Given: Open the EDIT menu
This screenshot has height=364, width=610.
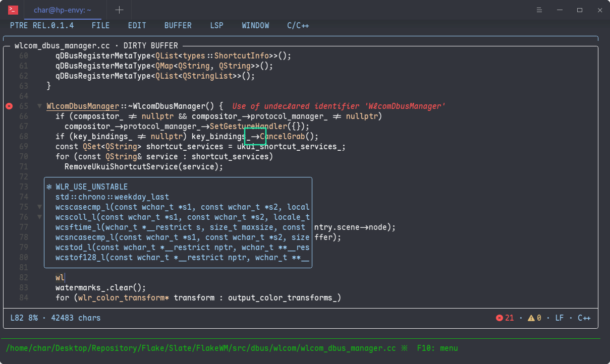Looking at the screenshot, I should pyautogui.click(x=137, y=25).
